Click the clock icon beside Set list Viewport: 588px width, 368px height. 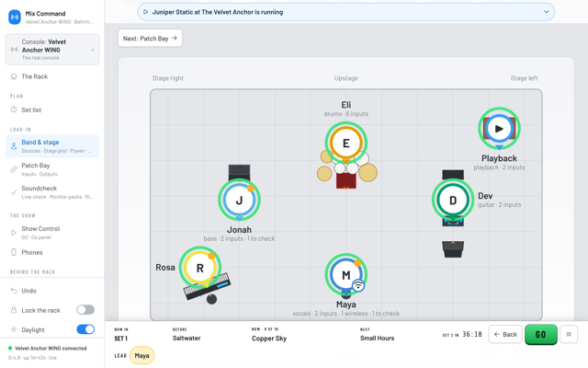(x=14, y=109)
